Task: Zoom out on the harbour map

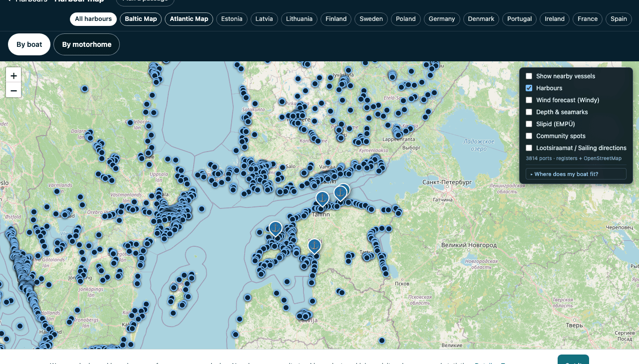Action: (x=13, y=90)
